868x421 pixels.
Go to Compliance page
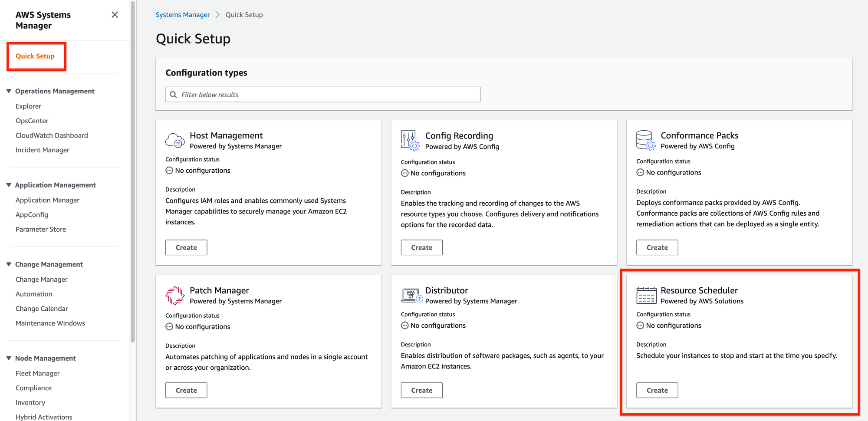point(33,388)
